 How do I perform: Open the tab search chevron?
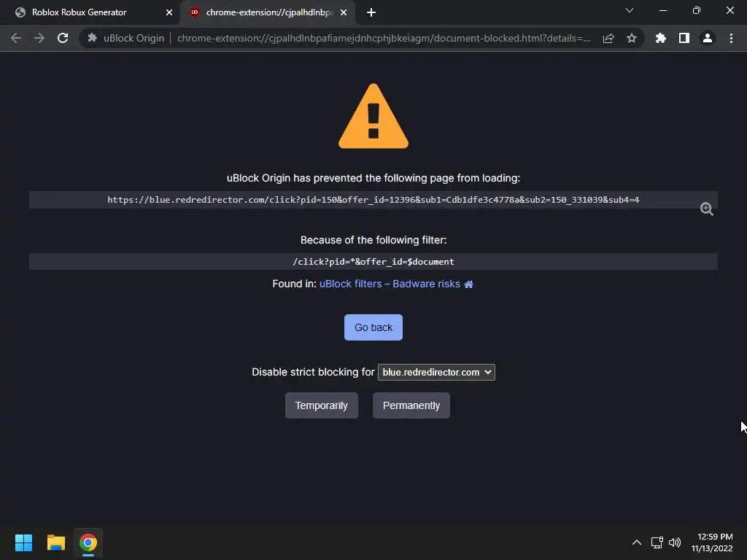tap(630, 10)
